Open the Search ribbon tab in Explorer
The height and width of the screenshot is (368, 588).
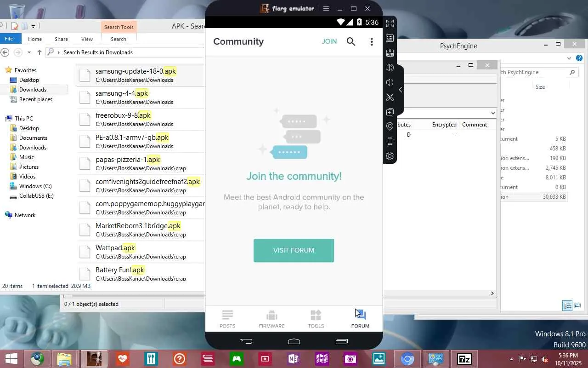[118, 39]
